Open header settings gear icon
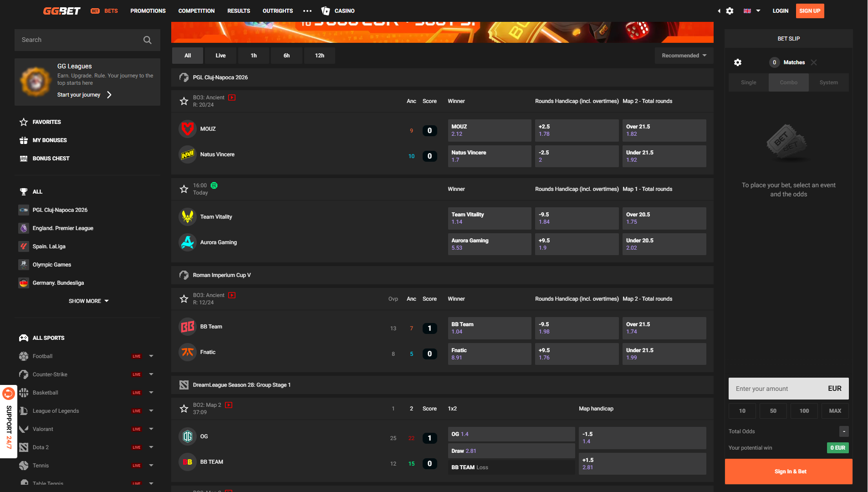Viewport: 868px width, 492px height. 730,11
